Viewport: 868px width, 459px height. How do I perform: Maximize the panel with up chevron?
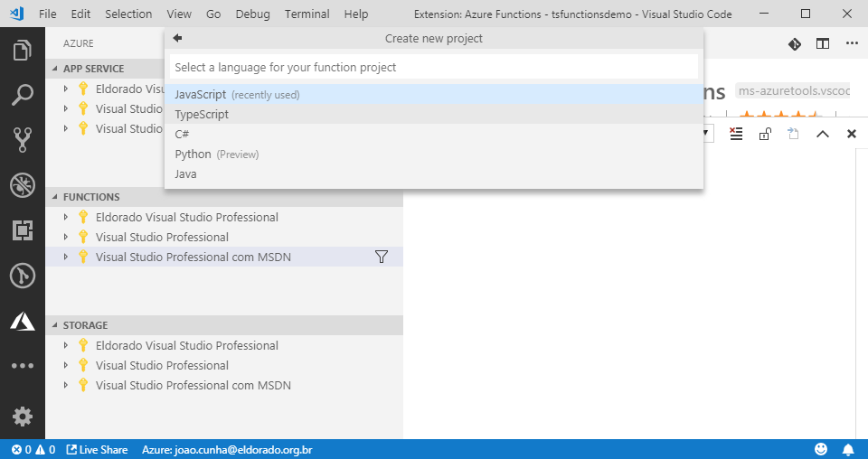[823, 134]
